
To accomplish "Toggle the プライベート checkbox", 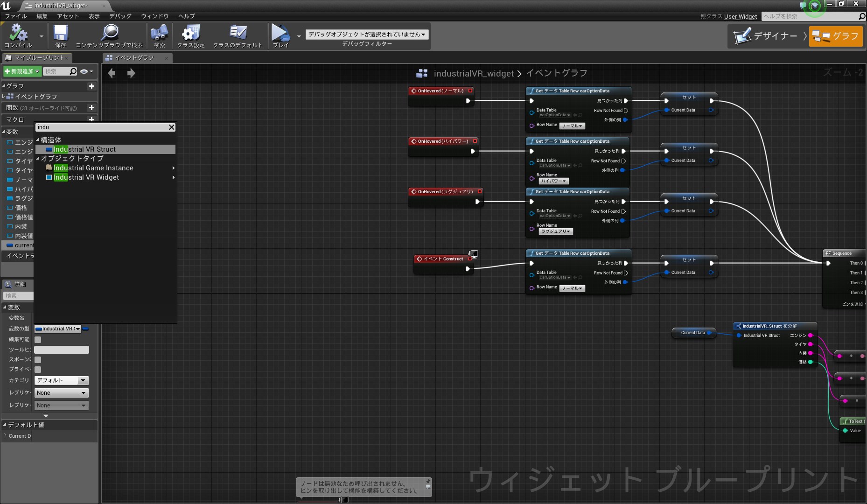I will [x=38, y=370].
